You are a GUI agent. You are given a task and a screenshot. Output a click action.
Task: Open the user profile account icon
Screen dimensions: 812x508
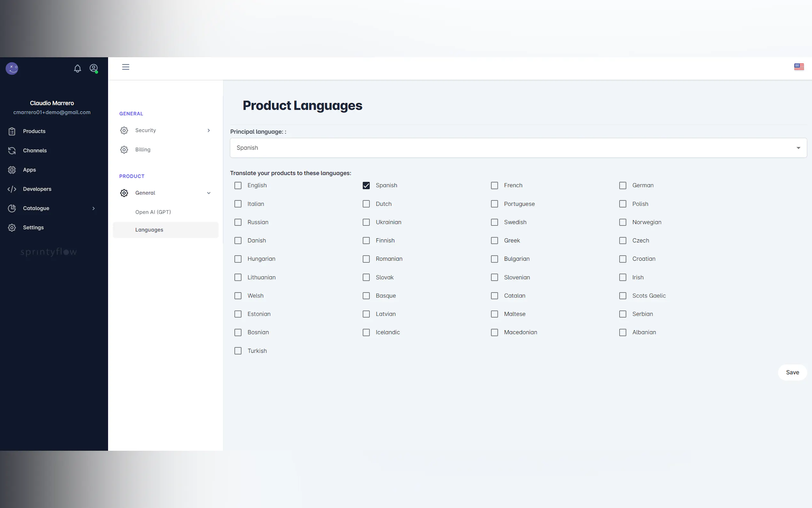[94, 68]
